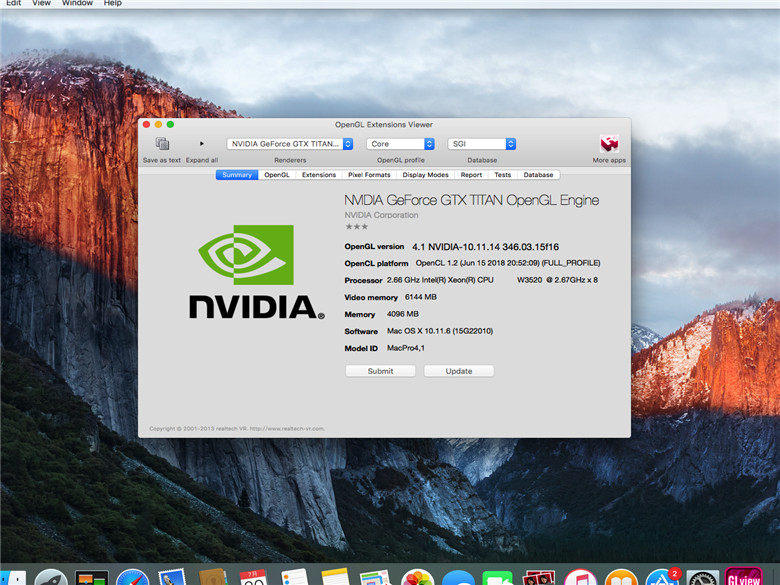Open Launchpad from the dock

[51, 578]
